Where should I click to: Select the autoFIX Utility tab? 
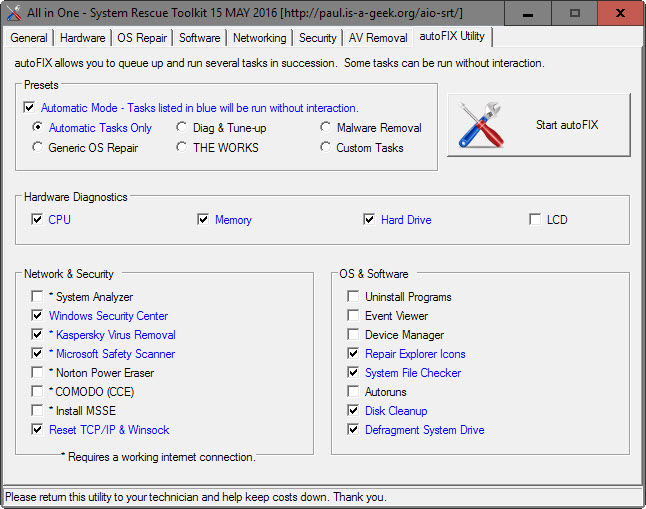452,36
